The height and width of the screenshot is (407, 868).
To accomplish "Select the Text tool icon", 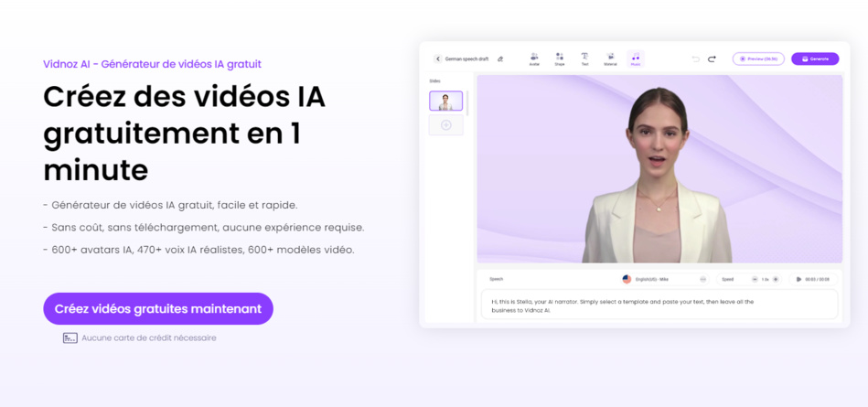I will (x=584, y=59).
